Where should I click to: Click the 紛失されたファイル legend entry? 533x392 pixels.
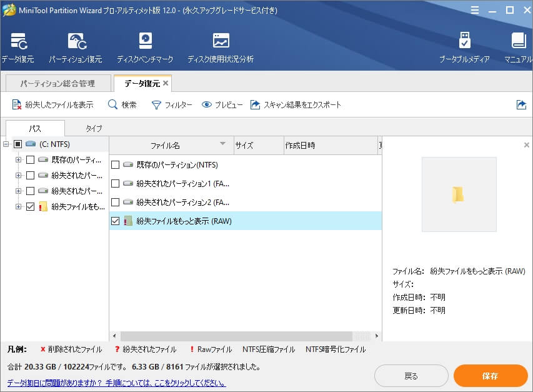tap(146, 349)
